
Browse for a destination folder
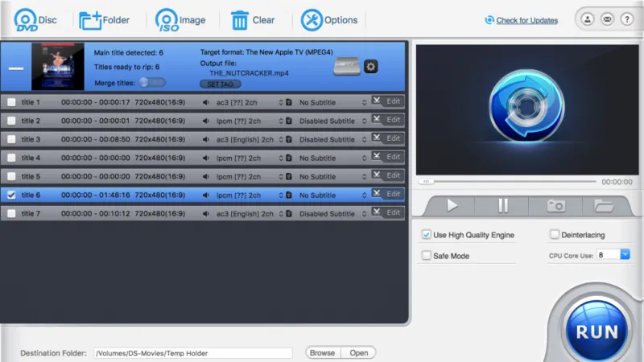(x=323, y=352)
